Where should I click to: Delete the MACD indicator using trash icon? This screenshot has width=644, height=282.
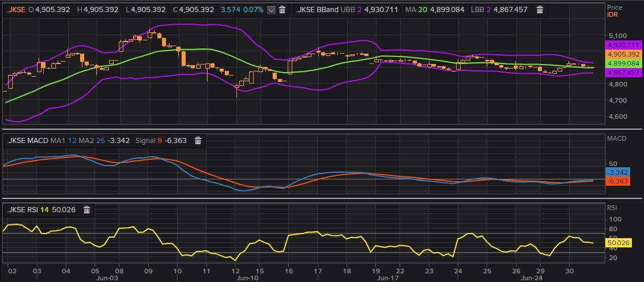(x=198, y=140)
